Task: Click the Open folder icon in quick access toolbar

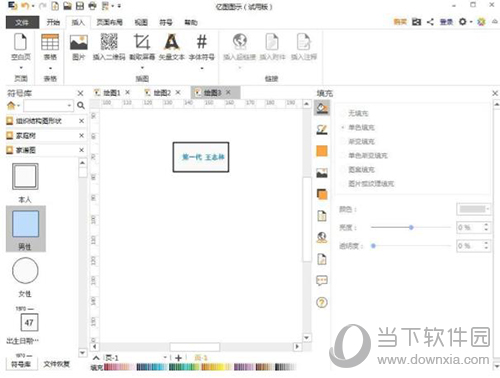Action: 67,6
